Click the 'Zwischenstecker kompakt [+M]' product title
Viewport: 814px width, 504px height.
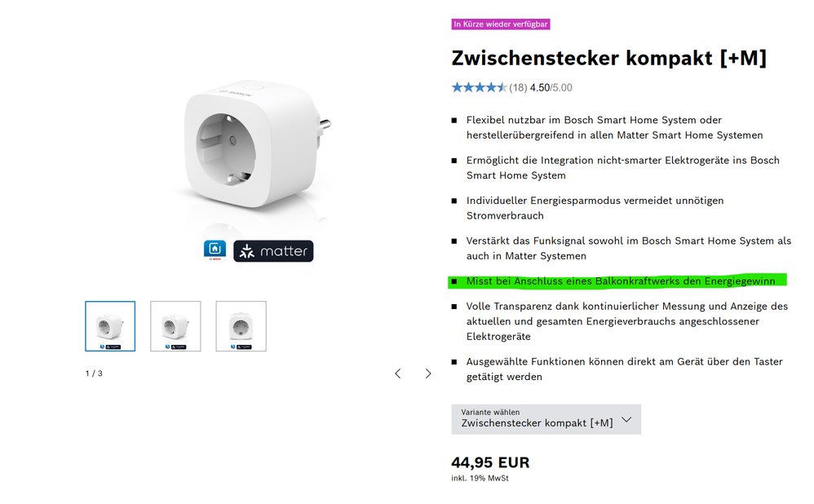(608, 58)
